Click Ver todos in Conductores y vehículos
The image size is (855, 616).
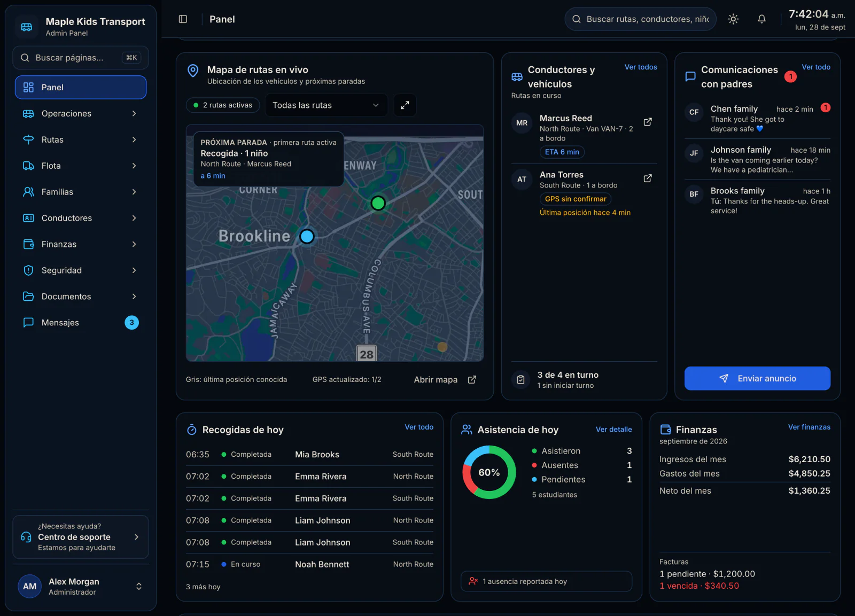pyautogui.click(x=641, y=67)
